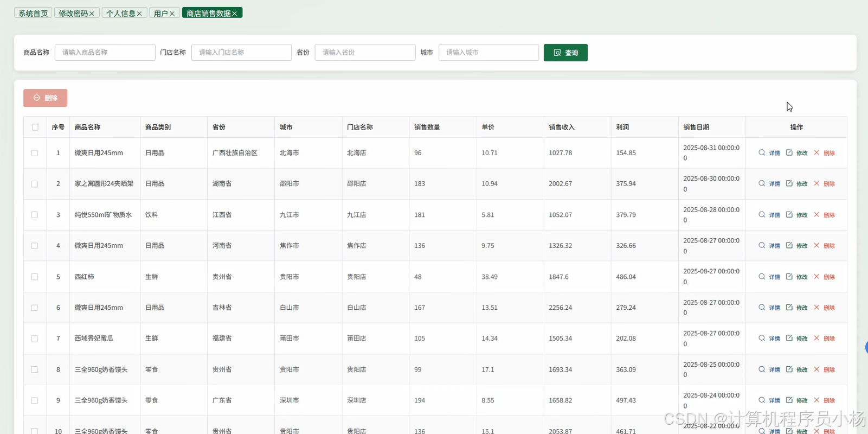The height and width of the screenshot is (434, 868).
Task: Close the 用户 tab
Action: tap(172, 14)
